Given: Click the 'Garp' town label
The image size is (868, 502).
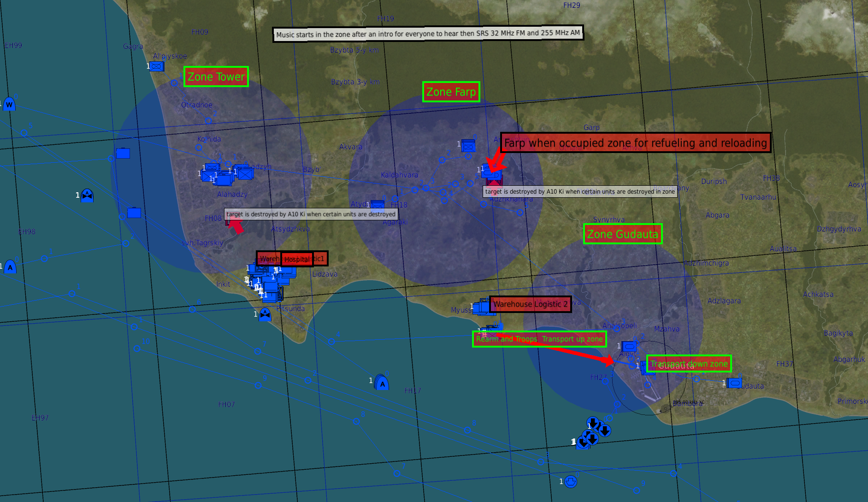Looking at the screenshot, I should (x=591, y=127).
